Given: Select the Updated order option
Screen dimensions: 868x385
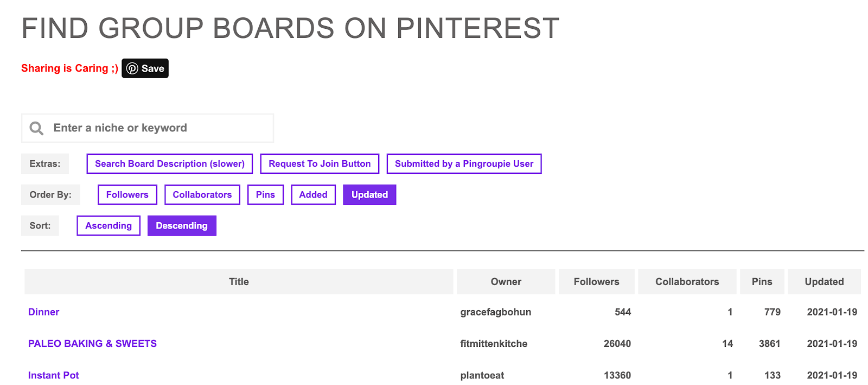Looking at the screenshot, I should (x=369, y=195).
